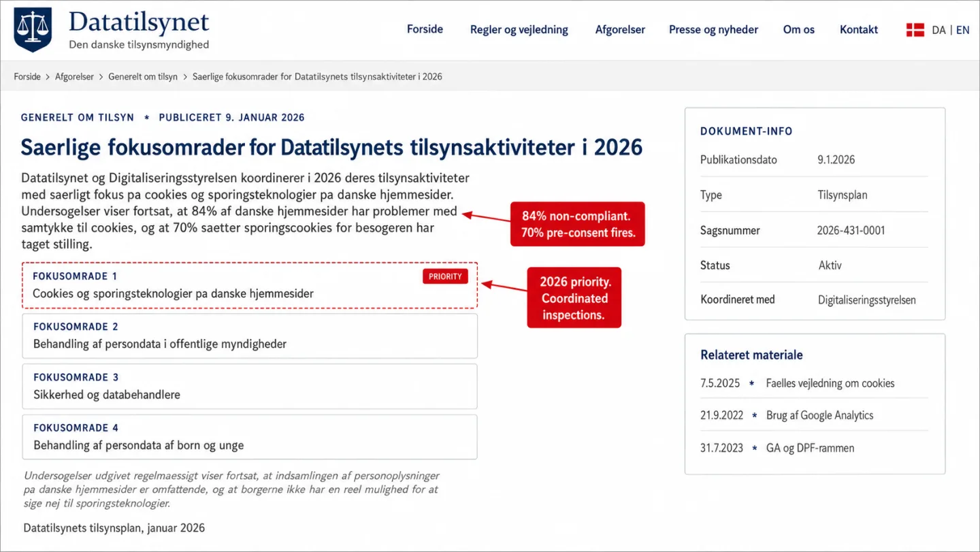Click the Datatilsynet scales shield logo

click(x=33, y=29)
